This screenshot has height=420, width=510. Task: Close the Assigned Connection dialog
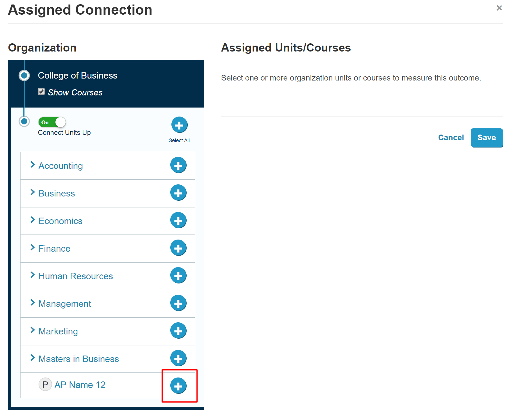(499, 8)
